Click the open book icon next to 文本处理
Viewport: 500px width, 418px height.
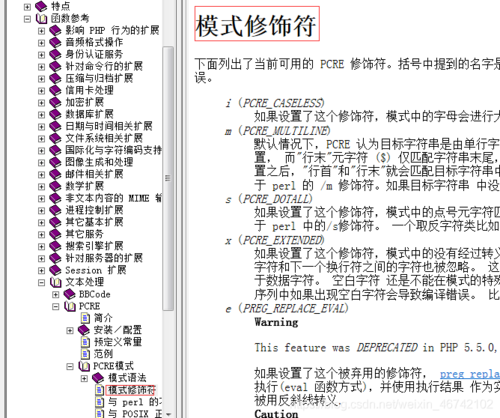pyautogui.click(x=55, y=282)
